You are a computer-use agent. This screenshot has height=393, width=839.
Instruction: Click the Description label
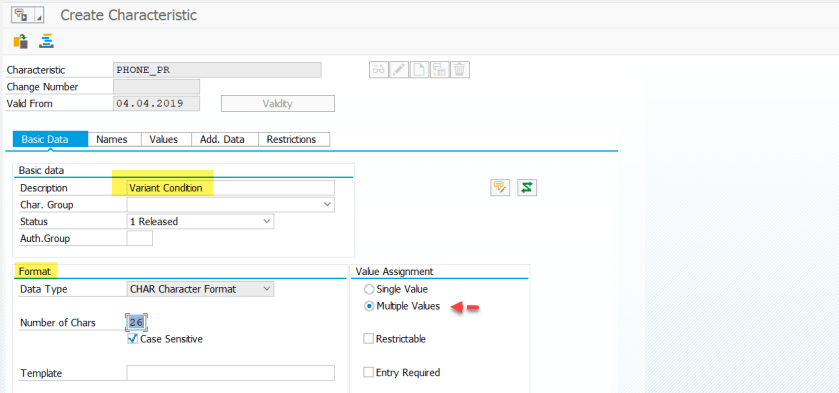point(44,188)
